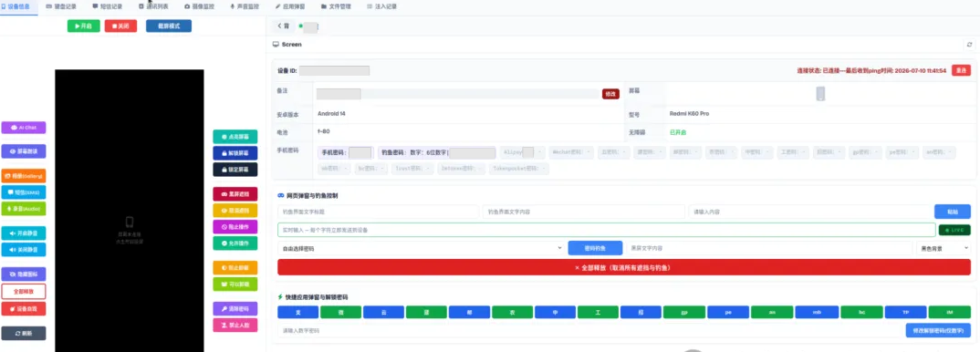This screenshot has height=352, width=980.
Task: Expand the trust密码 chip dropdown
Action: point(413,169)
